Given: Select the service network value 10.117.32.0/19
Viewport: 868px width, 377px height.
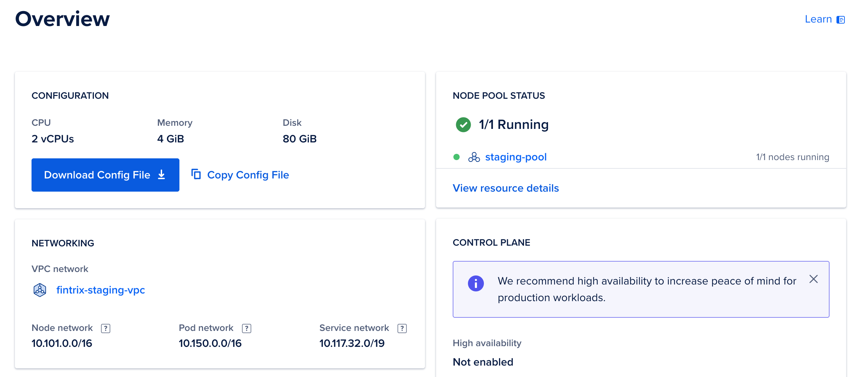Looking at the screenshot, I should [x=352, y=343].
